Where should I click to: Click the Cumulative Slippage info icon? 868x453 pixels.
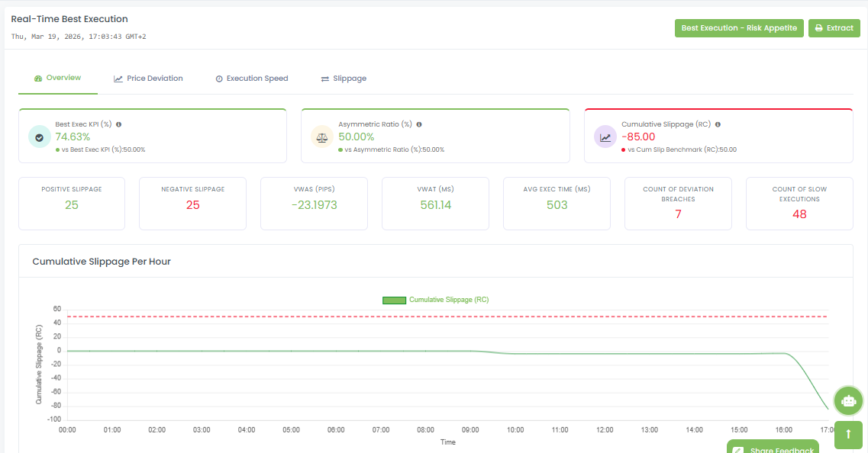pos(718,124)
